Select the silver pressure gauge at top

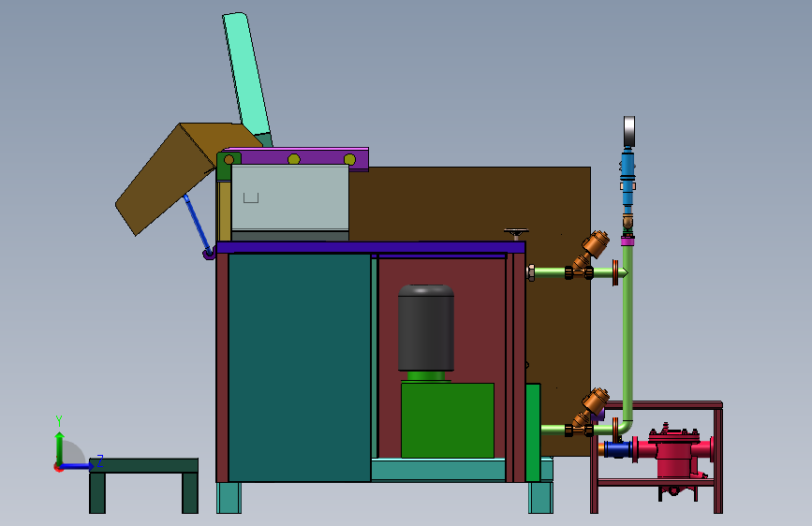click(x=629, y=131)
